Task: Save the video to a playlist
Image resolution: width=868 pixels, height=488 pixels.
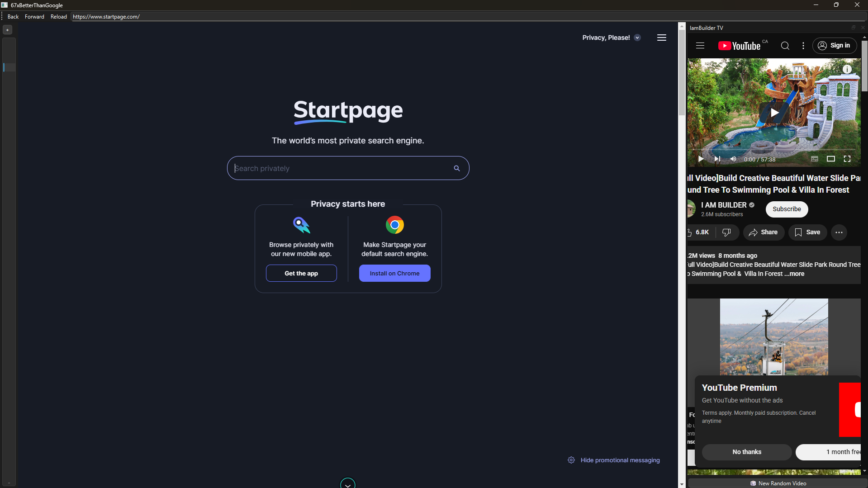Action: click(808, 232)
